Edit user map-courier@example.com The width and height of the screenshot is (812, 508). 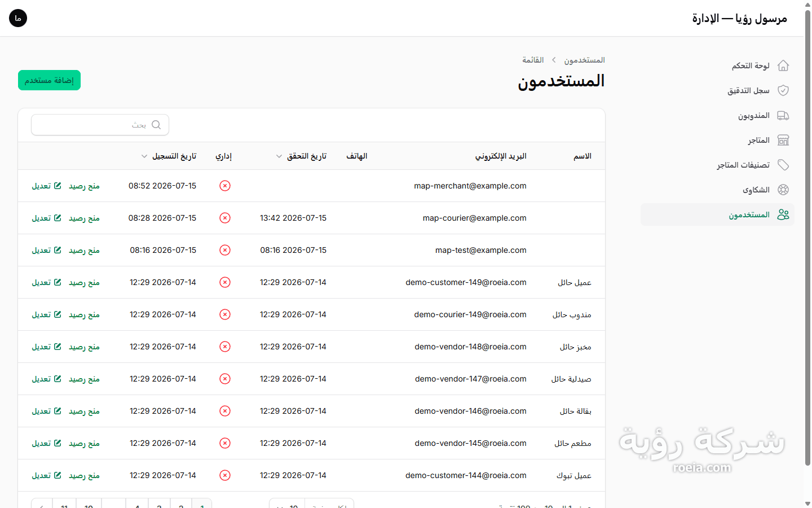coord(46,218)
